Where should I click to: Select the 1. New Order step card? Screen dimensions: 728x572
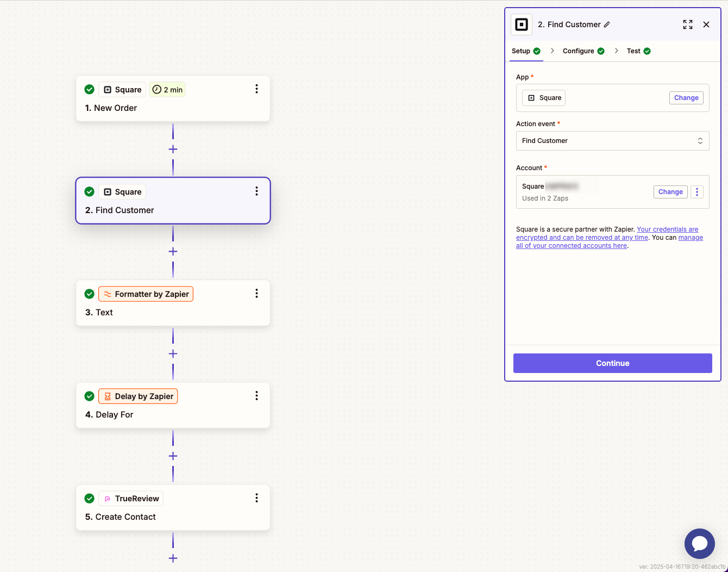173,98
